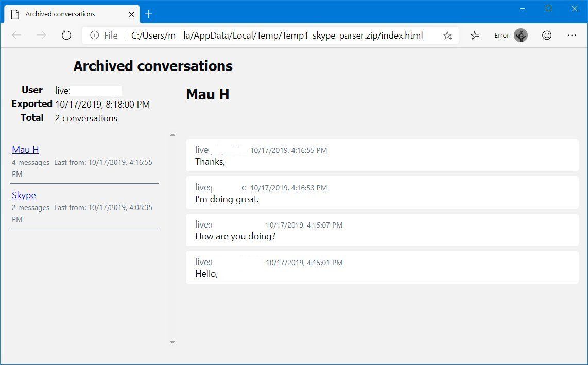Image resolution: width=588 pixels, height=365 pixels.
Task: Open the Mau H conversation link
Action: click(25, 150)
